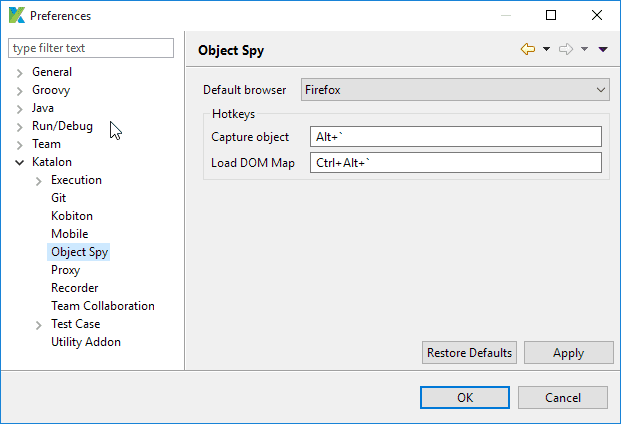Expand the Execution subnode
This screenshot has width=621, height=424.
[38, 181]
